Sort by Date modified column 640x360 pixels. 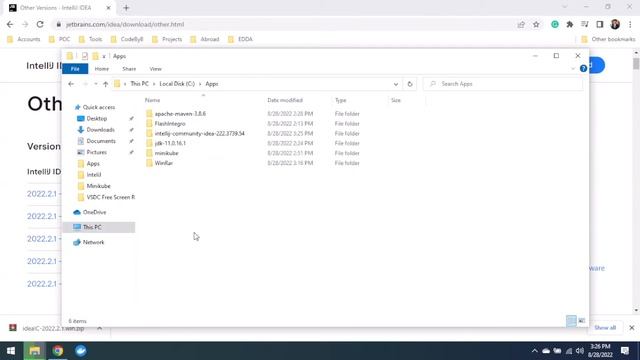pyautogui.click(x=285, y=100)
